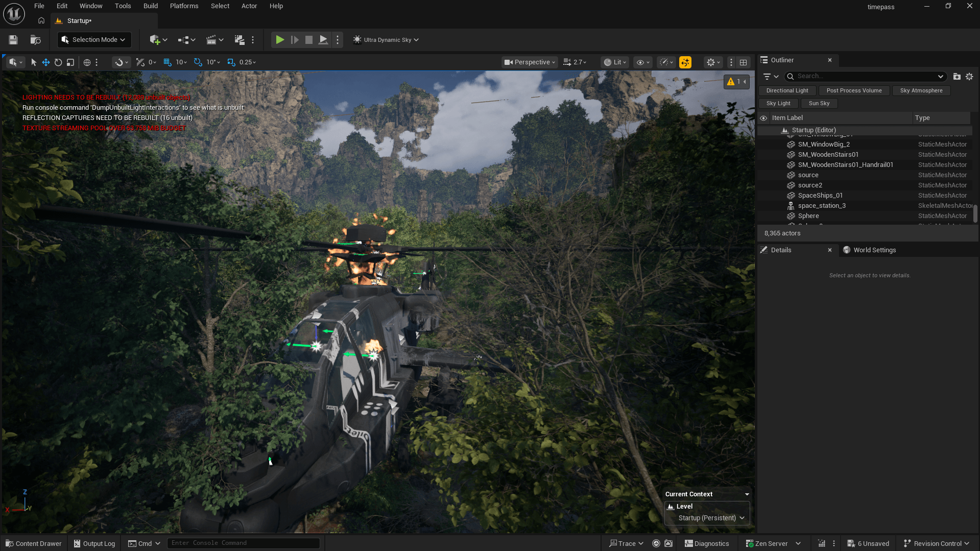Viewport: 980px width, 551px height.
Task: Click the Outliner vertical scrollbar
Action: click(975, 213)
